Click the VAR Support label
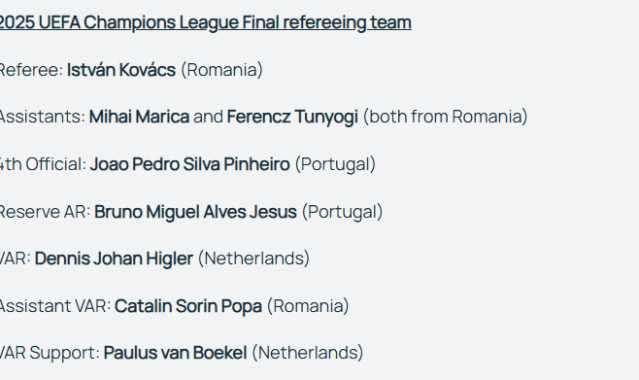The width and height of the screenshot is (639, 380). (x=50, y=353)
